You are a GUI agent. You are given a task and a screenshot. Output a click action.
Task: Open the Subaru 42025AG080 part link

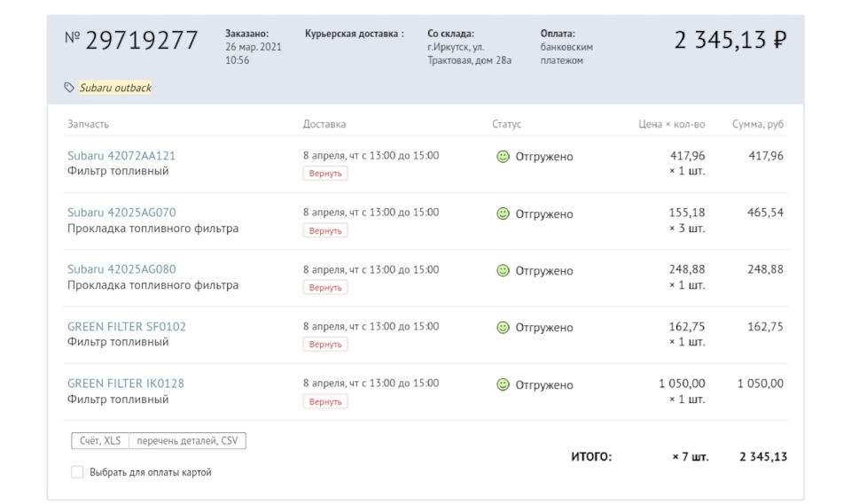(121, 269)
